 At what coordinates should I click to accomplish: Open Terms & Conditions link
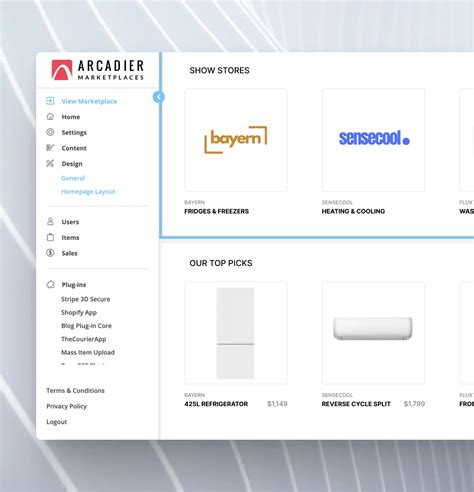[x=75, y=390]
